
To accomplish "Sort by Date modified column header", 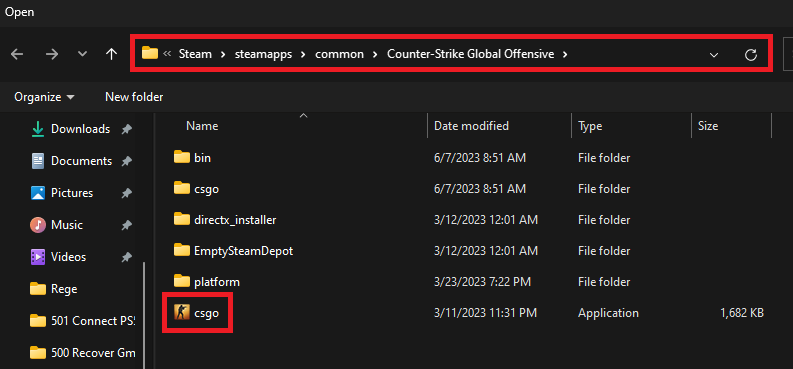I will 471,125.
